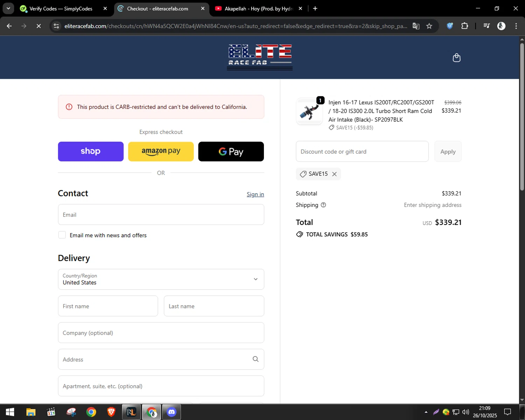Viewport: 525px width, 420px height.
Task: Open the Windows Start menu
Action: point(10,412)
